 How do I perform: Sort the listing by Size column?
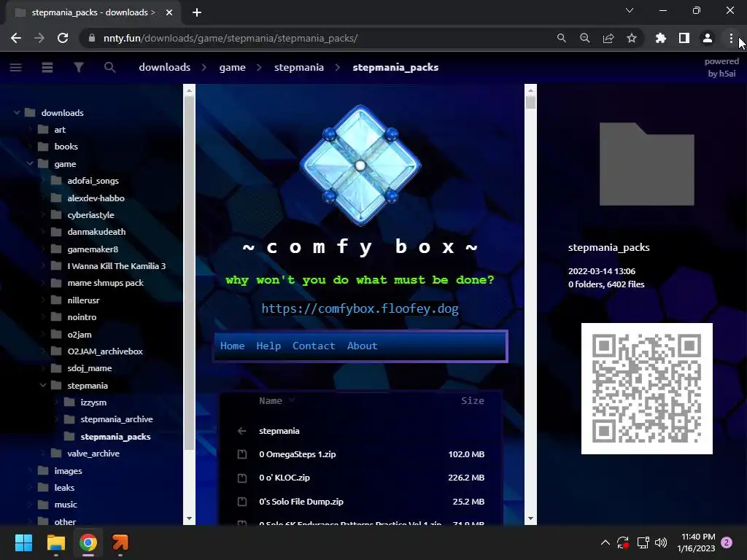(473, 401)
